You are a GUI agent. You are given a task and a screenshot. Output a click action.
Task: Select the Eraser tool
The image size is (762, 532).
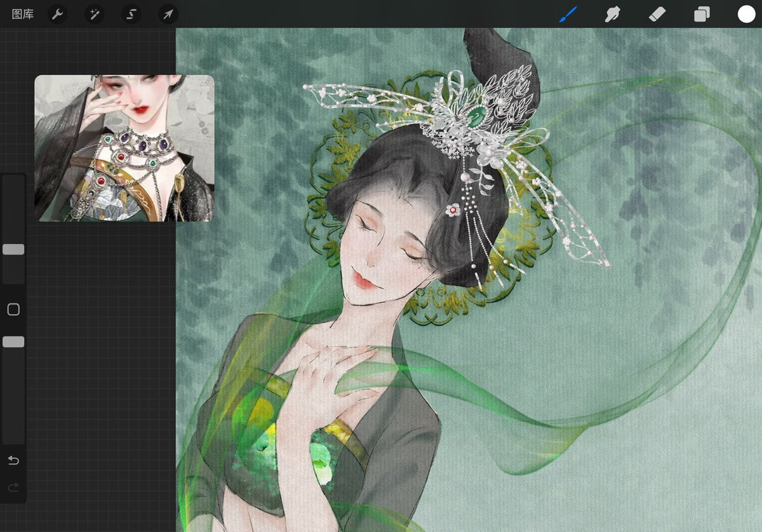coord(657,14)
